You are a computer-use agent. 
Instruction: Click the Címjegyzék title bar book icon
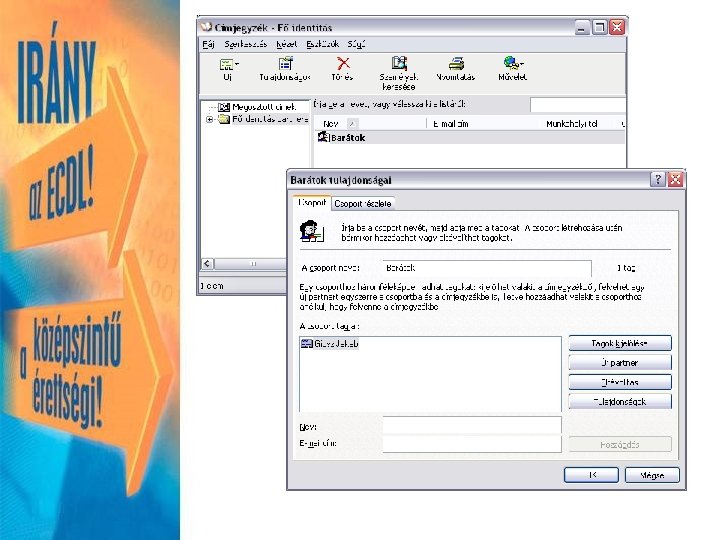[x=206, y=27]
